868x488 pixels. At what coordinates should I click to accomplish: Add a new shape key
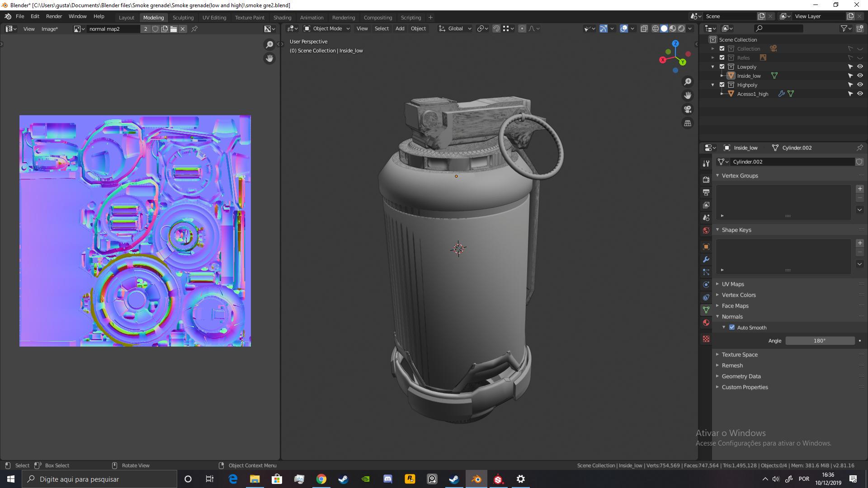pyautogui.click(x=860, y=243)
